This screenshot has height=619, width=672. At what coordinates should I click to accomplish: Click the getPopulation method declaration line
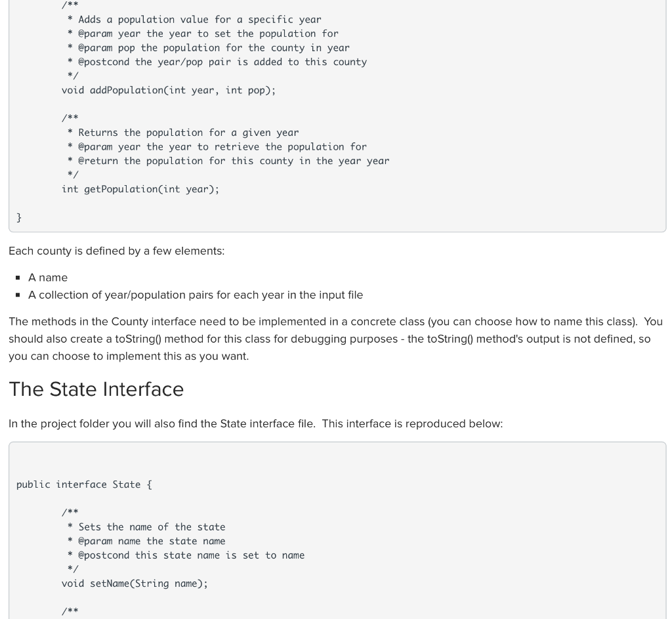click(x=140, y=189)
